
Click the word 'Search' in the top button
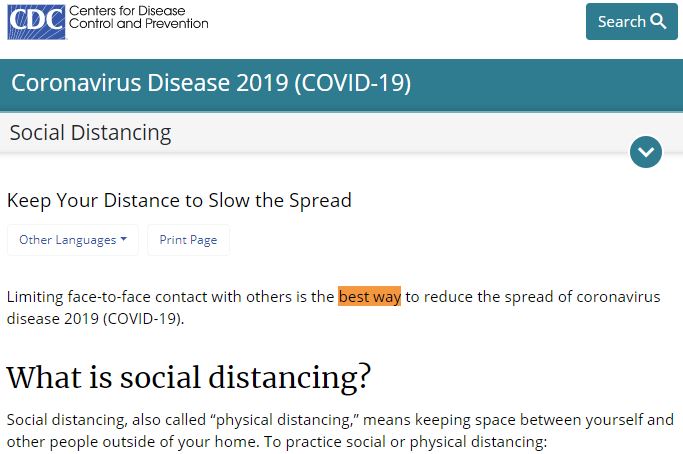click(621, 21)
